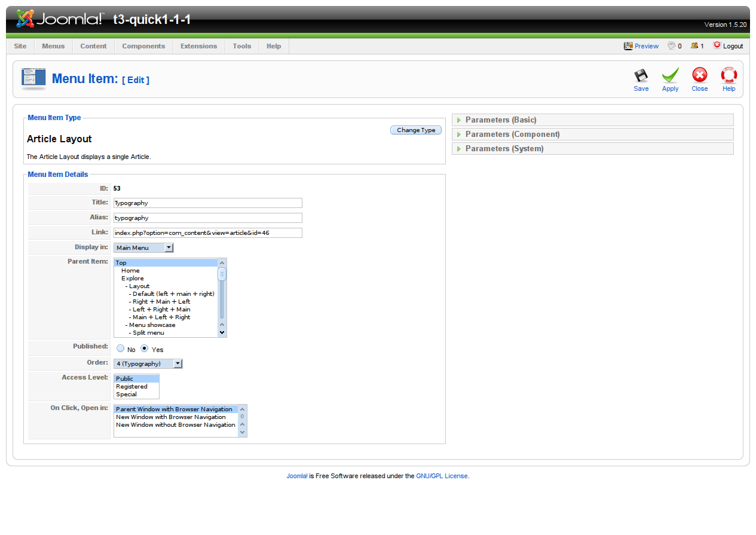Viewport: 756px width, 535px height.
Task: Expand Parameters (Basic) panel
Action: [593, 120]
